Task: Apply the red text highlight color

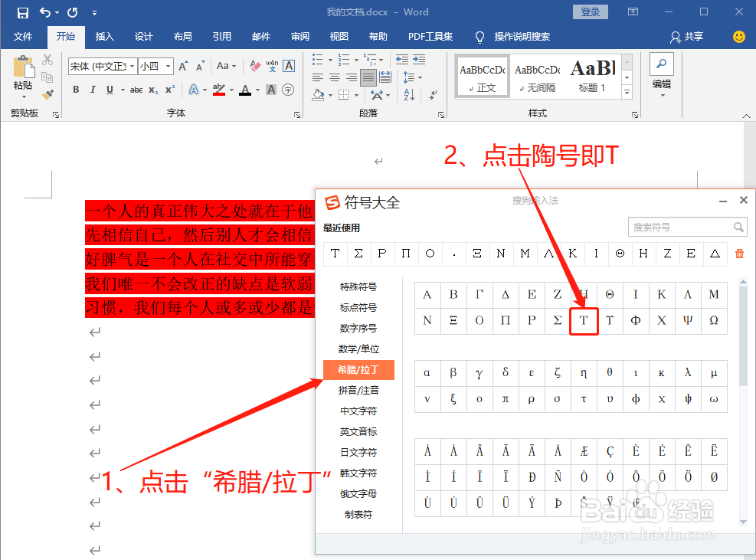Action: pyautogui.click(x=219, y=90)
